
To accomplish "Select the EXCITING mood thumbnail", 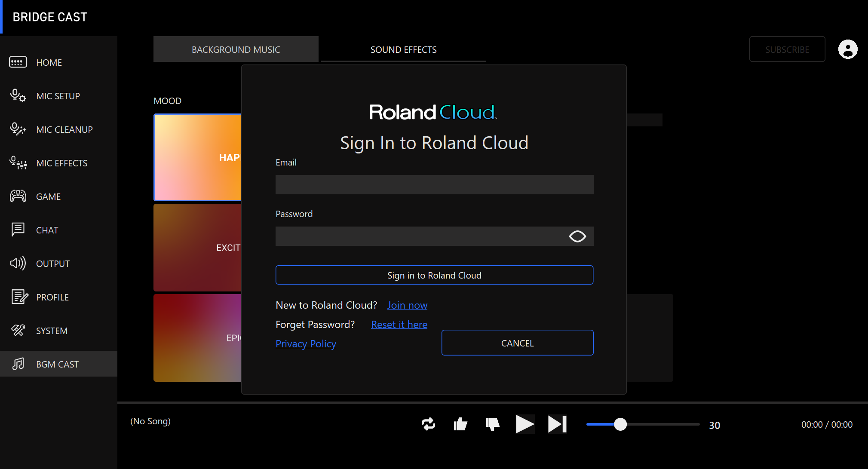I will click(x=197, y=248).
